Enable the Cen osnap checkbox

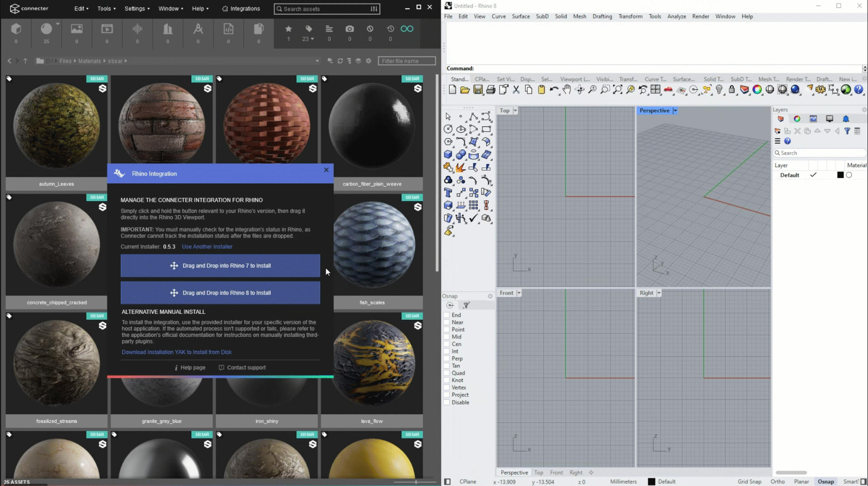[446, 344]
